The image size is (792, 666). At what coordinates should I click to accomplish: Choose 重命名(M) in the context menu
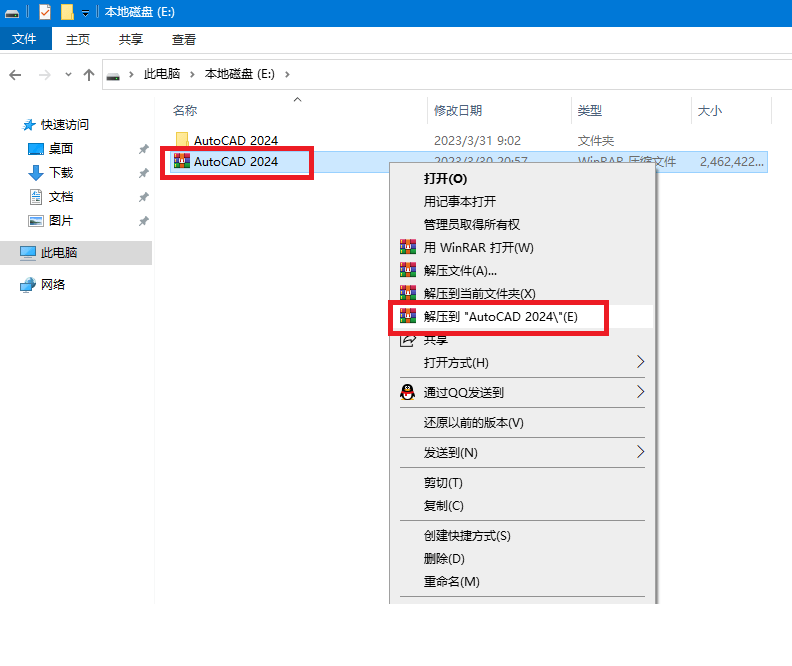pyautogui.click(x=523, y=582)
